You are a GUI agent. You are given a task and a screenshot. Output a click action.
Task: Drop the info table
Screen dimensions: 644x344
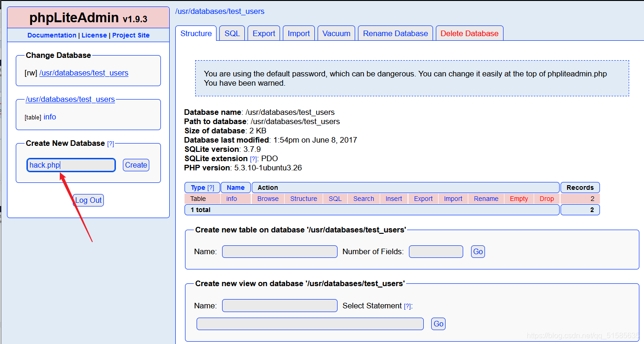547,199
